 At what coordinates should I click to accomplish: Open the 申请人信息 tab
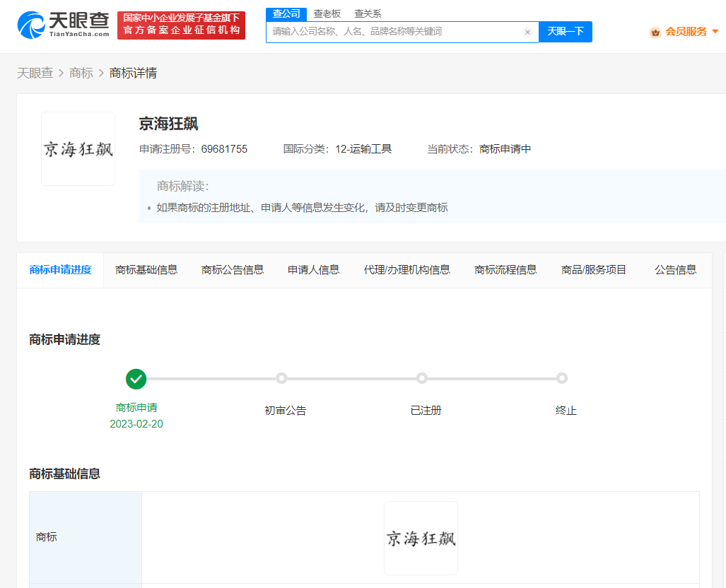coord(313,270)
